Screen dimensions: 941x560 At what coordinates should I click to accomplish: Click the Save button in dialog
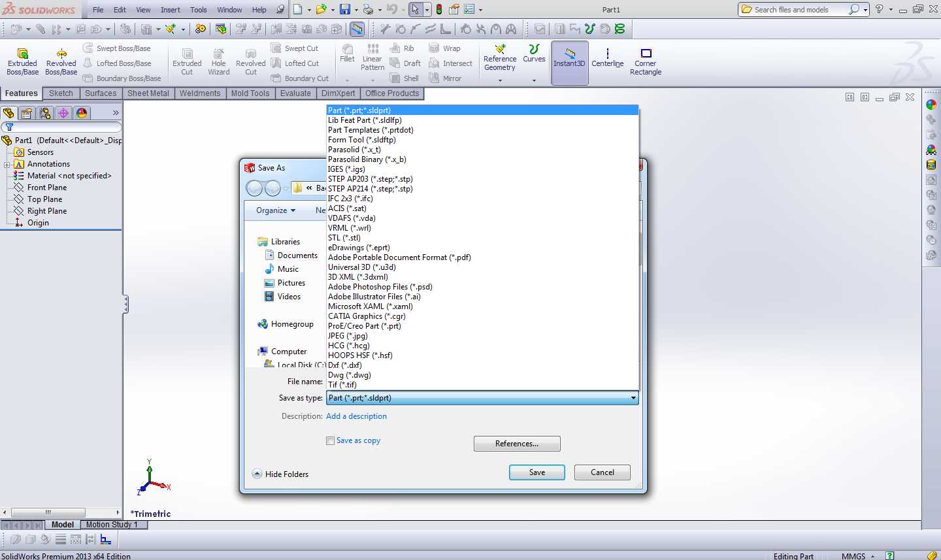click(537, 472)
